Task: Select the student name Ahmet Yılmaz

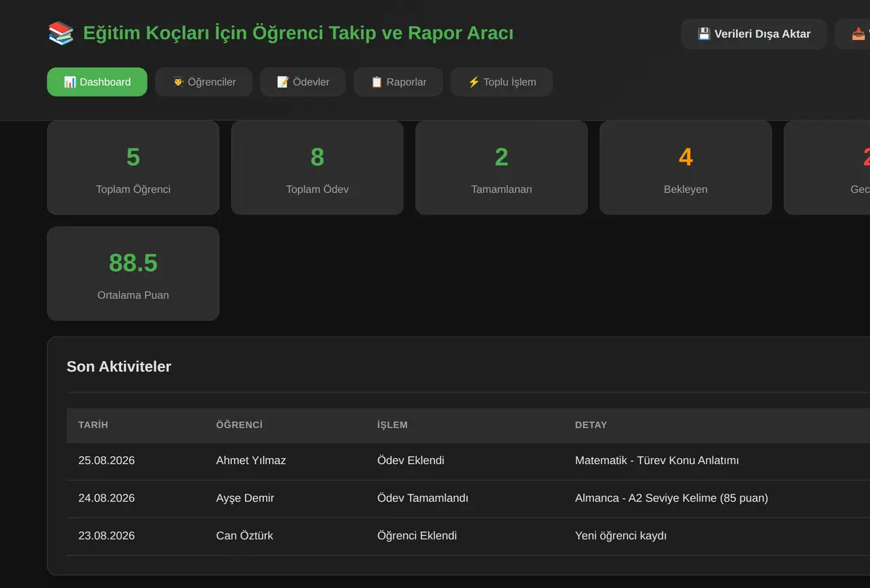Action: click(251, 460)
